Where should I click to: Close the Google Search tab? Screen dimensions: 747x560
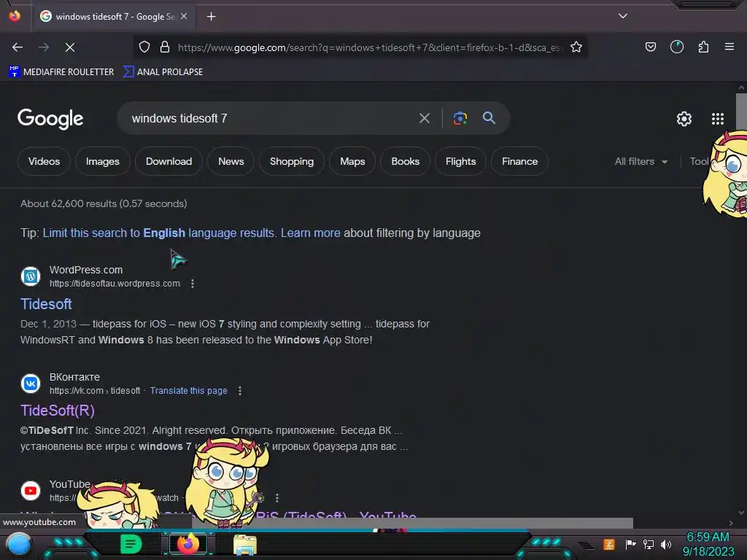pyautogui.click(x=184, y=16)
